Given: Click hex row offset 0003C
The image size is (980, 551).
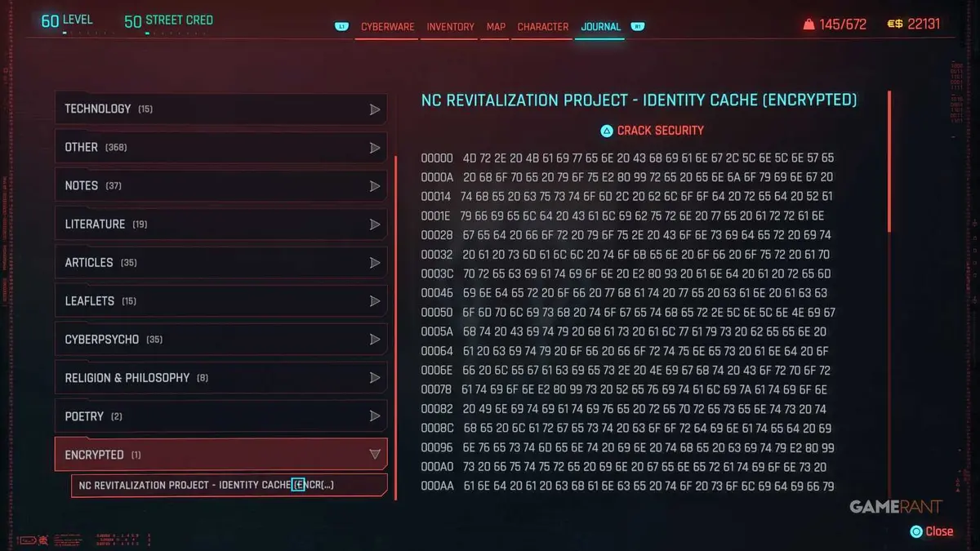Looking at the screenshot, I should 437,273.
